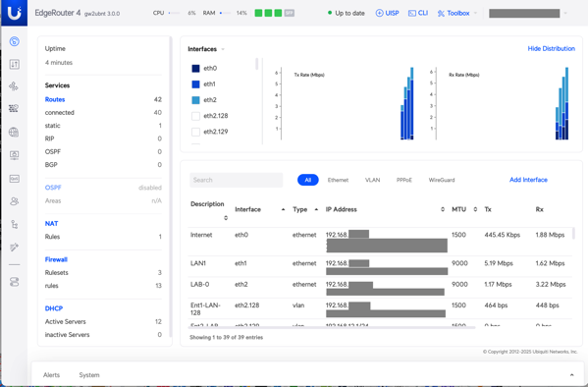Screen dimensions: 588x387
Task: Click the RAM usage progress bar
Action: click(225, 13)
